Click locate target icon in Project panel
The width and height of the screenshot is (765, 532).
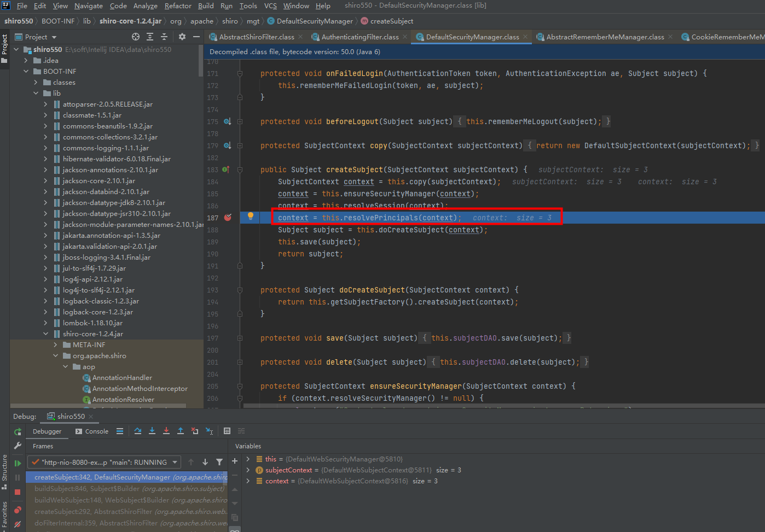(x=136, y=37)
